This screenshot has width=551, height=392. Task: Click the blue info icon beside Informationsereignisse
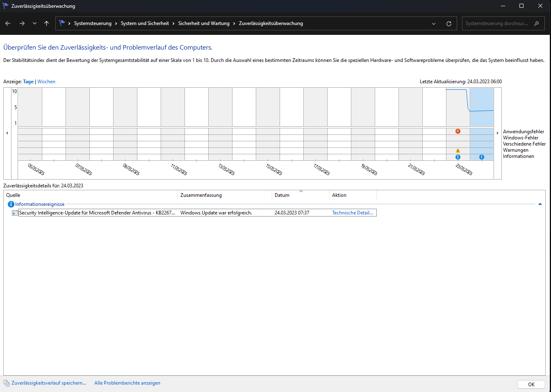pyautogui.click(x=11, y=204)
